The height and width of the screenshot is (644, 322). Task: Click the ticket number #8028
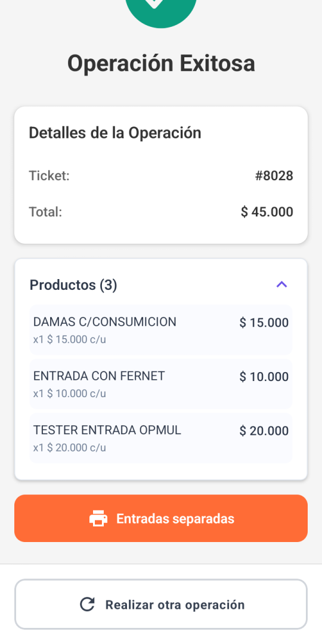pos(274,176)
